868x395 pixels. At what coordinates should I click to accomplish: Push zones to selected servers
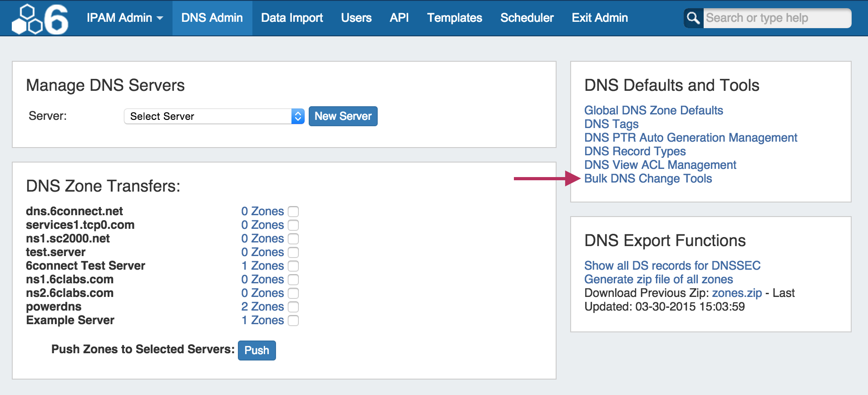(x=256, y=351)
